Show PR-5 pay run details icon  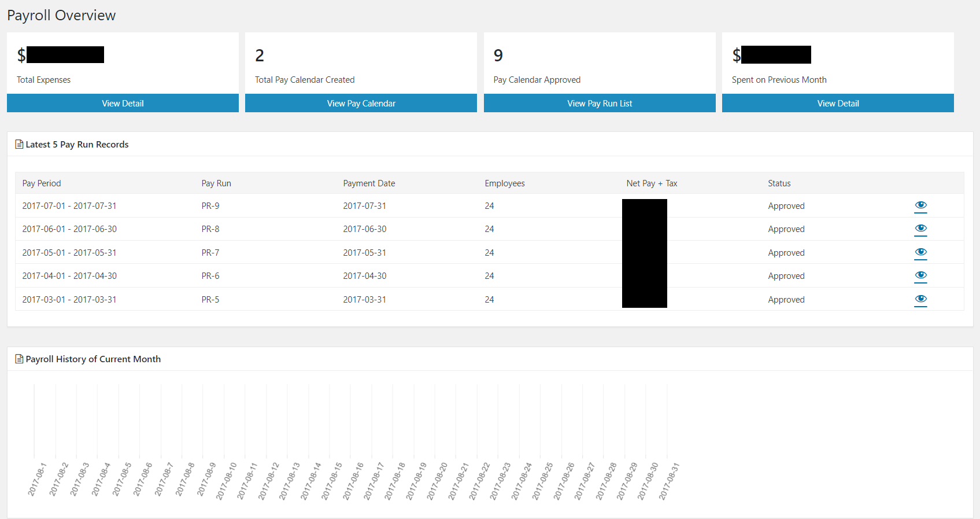(920, 299)
